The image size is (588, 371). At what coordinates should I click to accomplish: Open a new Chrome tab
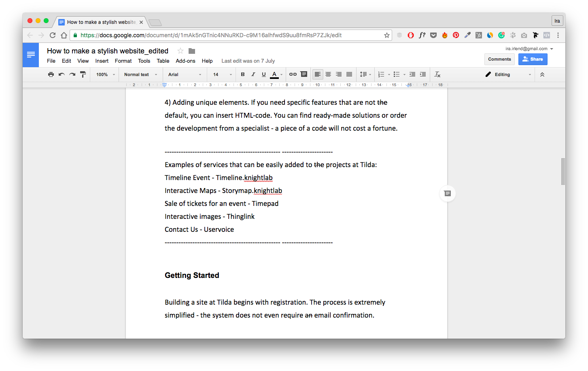coord(155,22)
